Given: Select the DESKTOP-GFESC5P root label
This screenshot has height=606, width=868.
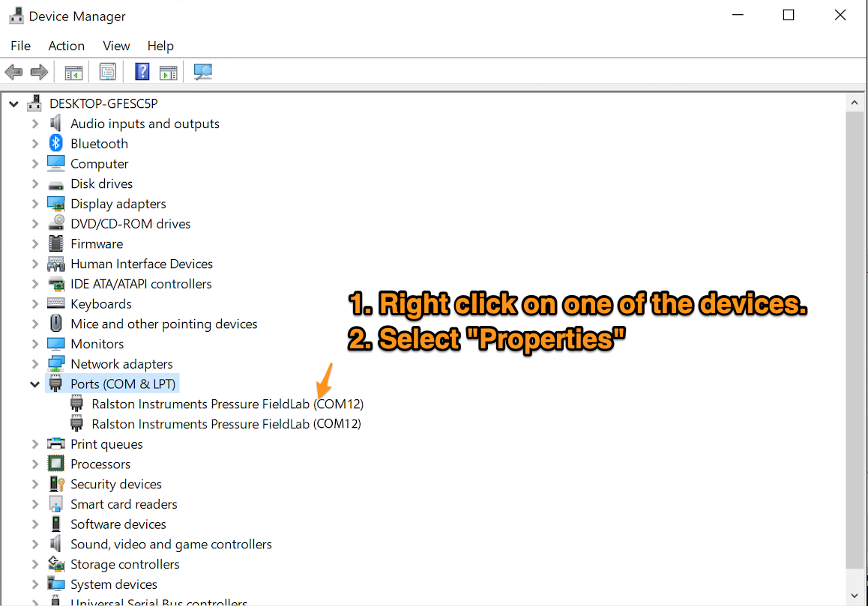Looking at the screenshot, I should tap(103, 103).
